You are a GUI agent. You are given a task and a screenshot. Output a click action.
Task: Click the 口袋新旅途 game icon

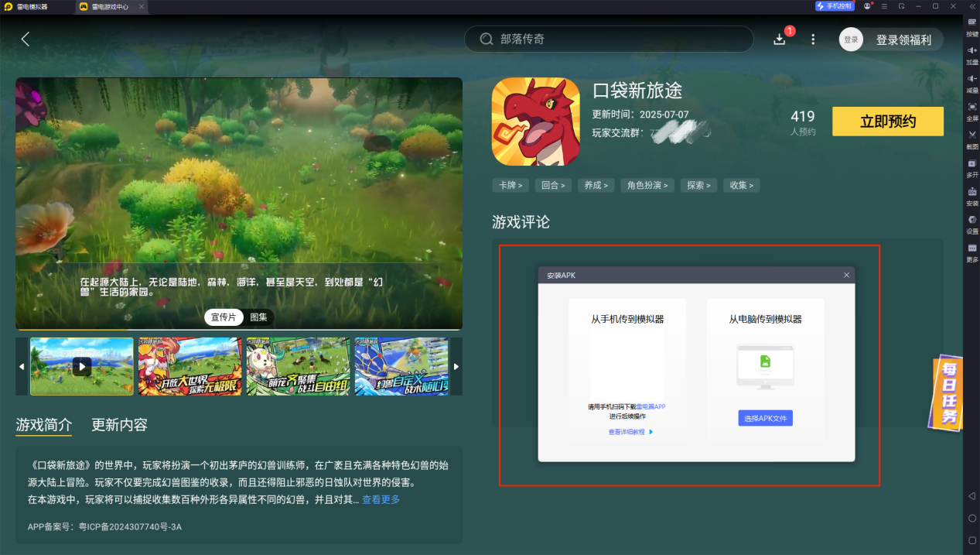[536, 122]
